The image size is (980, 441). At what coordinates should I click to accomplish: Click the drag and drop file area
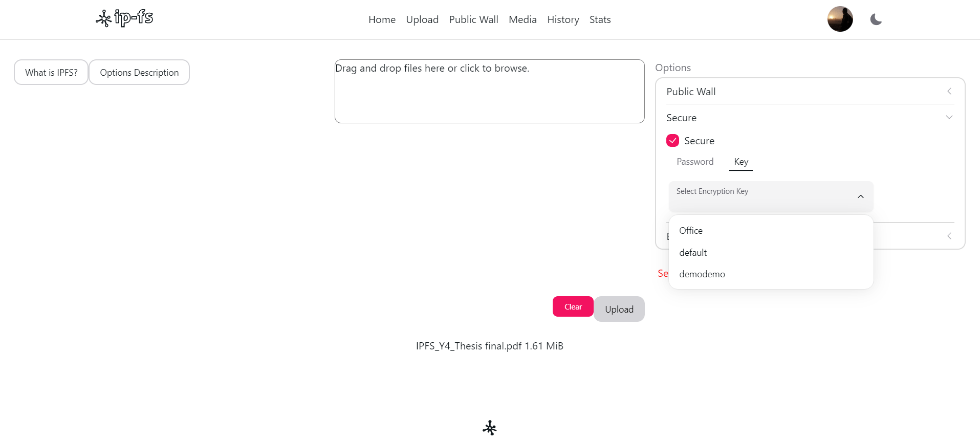tap(489, 92)
